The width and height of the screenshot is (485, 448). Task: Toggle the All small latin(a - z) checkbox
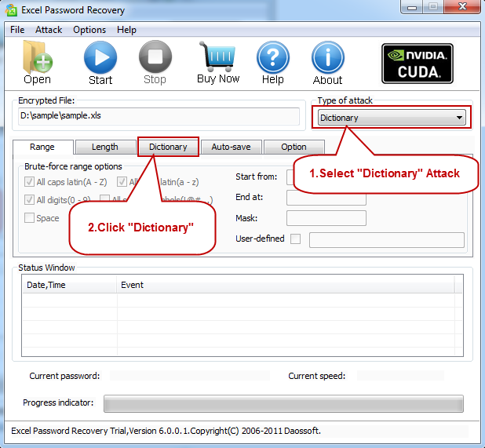pyautogui.click(x=122, y=182)
